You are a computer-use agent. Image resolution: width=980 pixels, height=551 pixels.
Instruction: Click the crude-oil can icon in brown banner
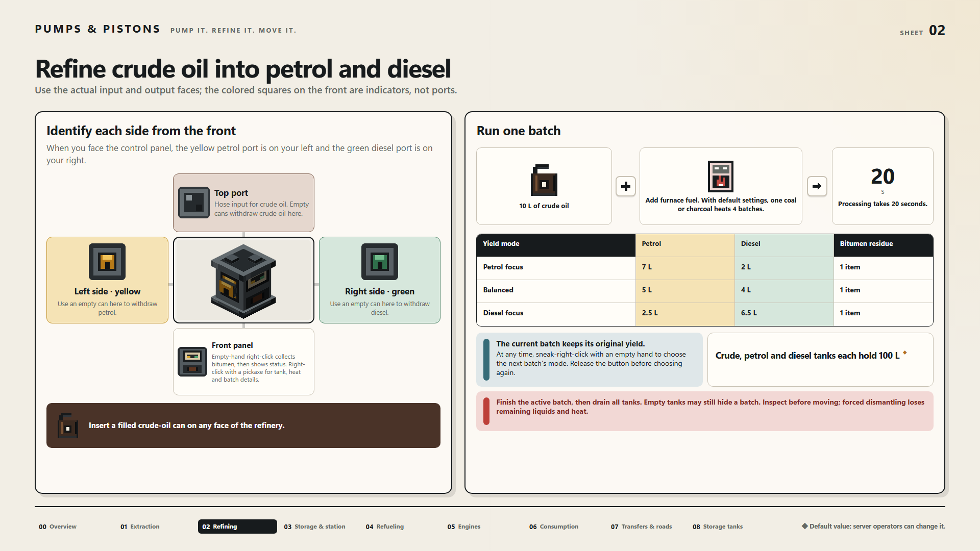click(68, 425)
